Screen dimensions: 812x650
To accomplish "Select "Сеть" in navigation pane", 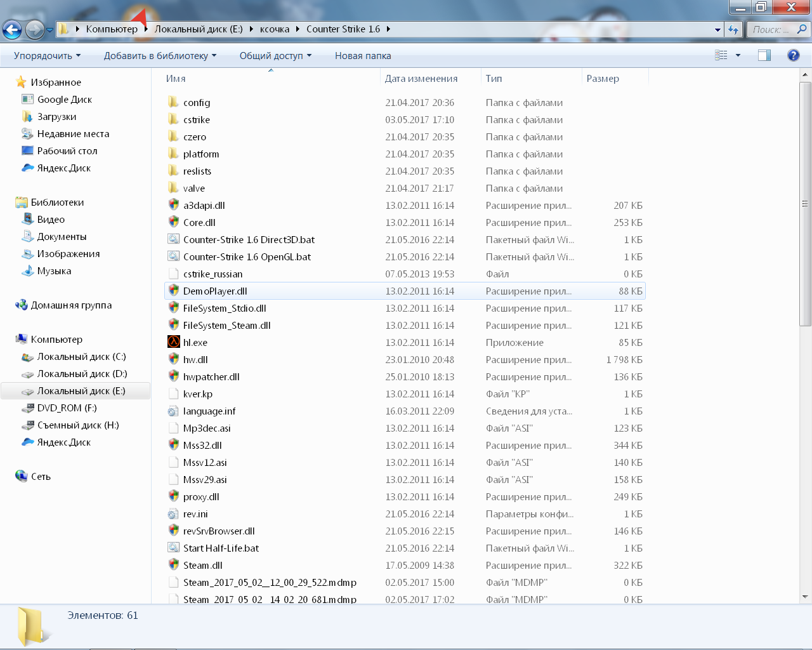I will [x=41, y=477].
